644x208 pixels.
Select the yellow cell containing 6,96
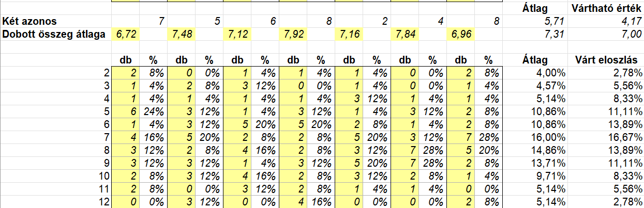coord(460,35)
